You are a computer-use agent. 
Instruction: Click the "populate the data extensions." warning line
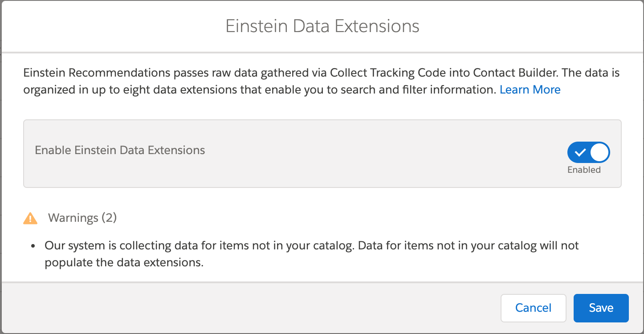click(x=124, y=262)
